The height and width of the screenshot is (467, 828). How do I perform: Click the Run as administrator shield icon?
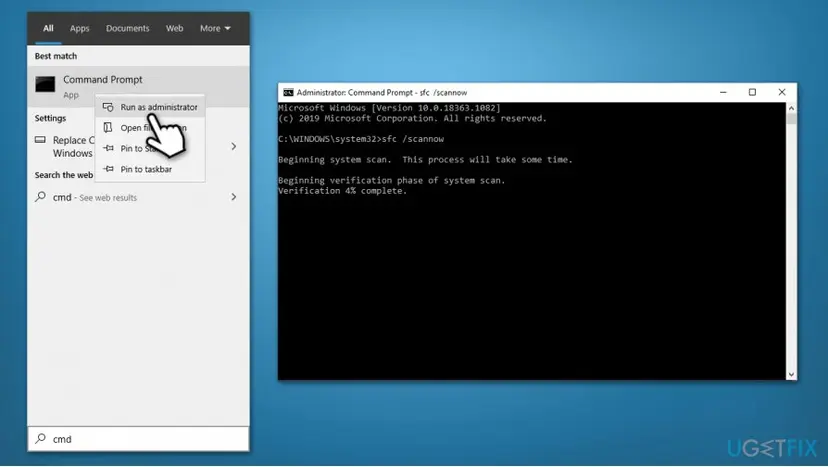click(108, 107)
